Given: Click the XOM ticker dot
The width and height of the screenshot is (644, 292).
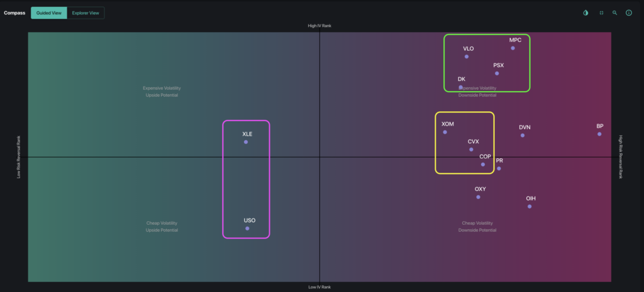Looking at the screenshot, I should coord(445,132).
